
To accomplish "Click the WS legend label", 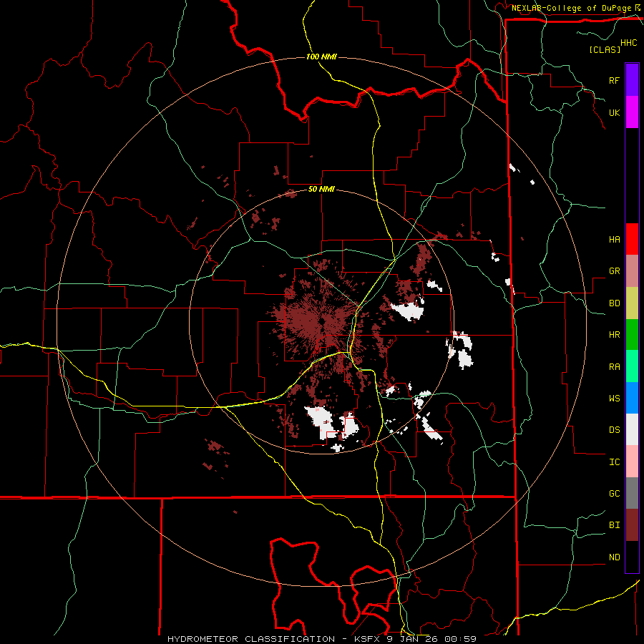I will coord(614,399).
